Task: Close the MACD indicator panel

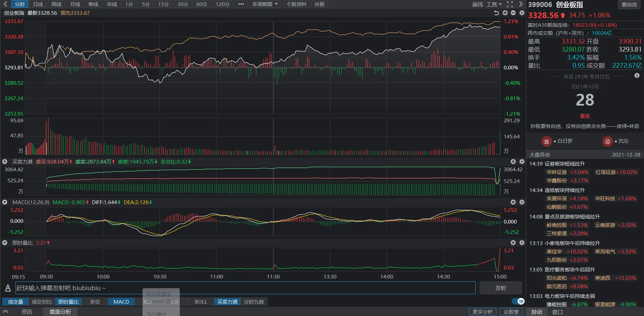Action: click(513, 202)
